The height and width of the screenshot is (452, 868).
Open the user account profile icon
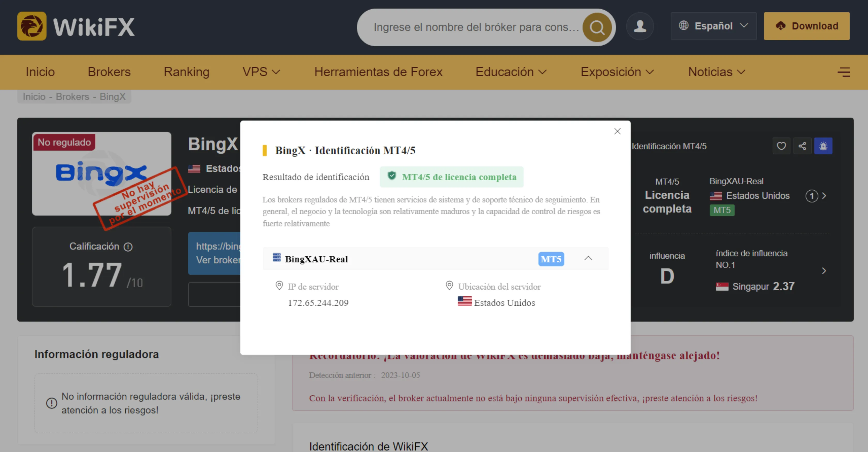(639, 26)
